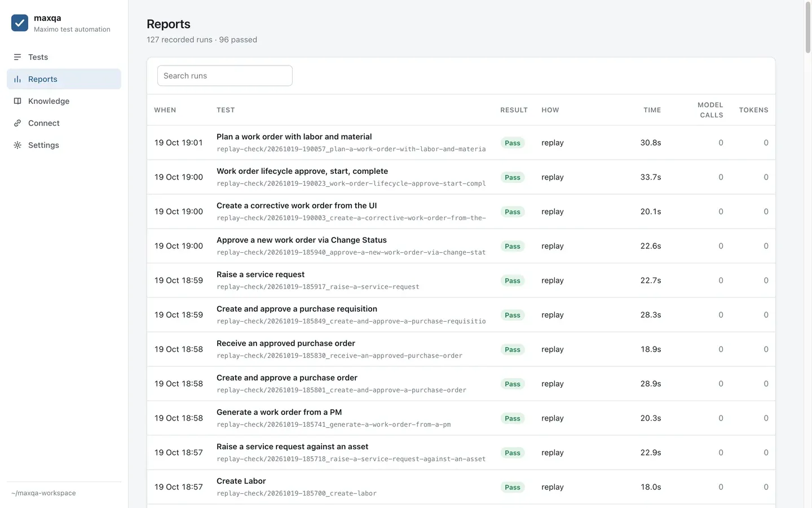Click the 30.8s time value
812x508 pixels.
point(651,143)
